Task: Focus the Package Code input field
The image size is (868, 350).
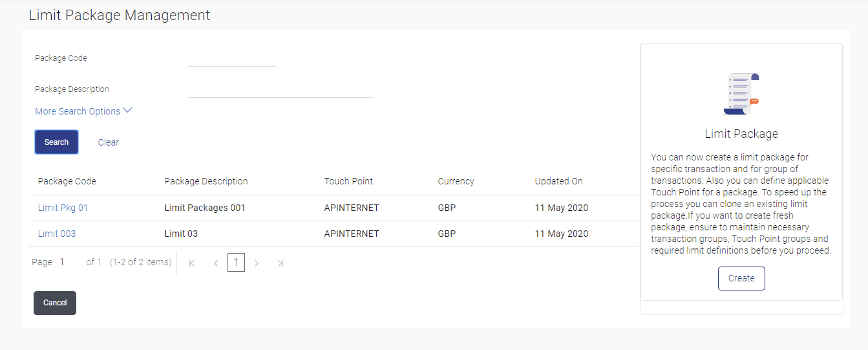Action: click(231, 59)
